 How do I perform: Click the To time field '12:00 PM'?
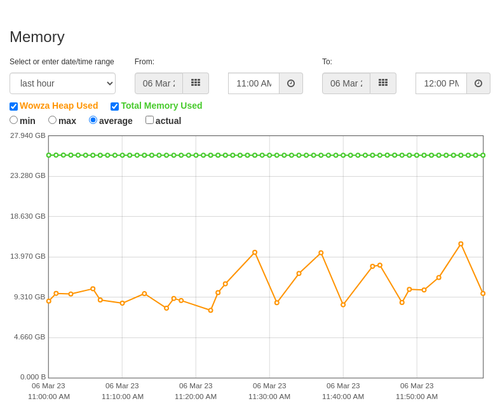[441, 83]
